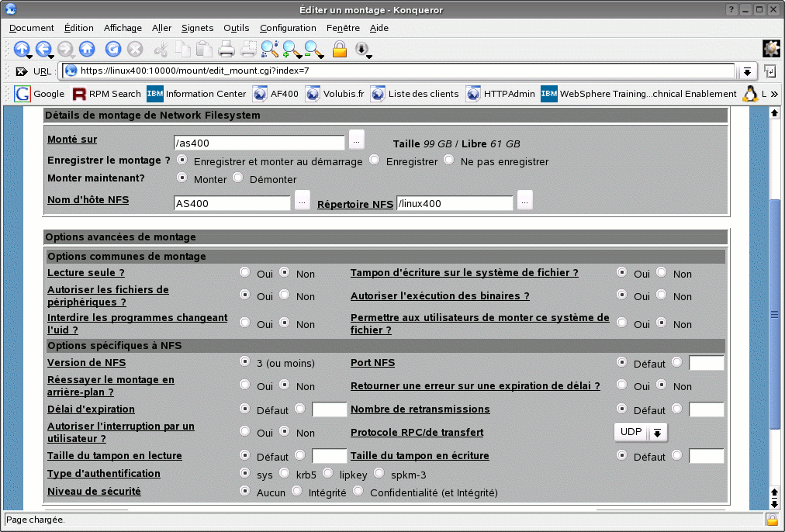Click the Print Frame icon
Screen dimensions: 785x532
pos(247,49)
